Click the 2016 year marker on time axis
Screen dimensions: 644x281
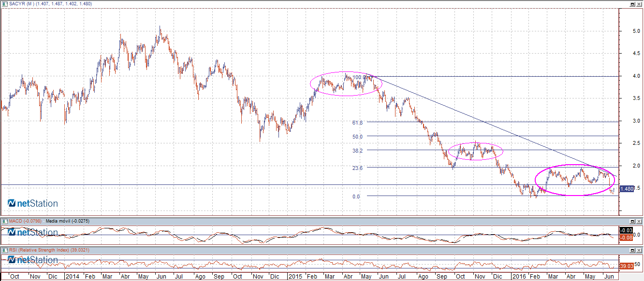pos(519,277)
